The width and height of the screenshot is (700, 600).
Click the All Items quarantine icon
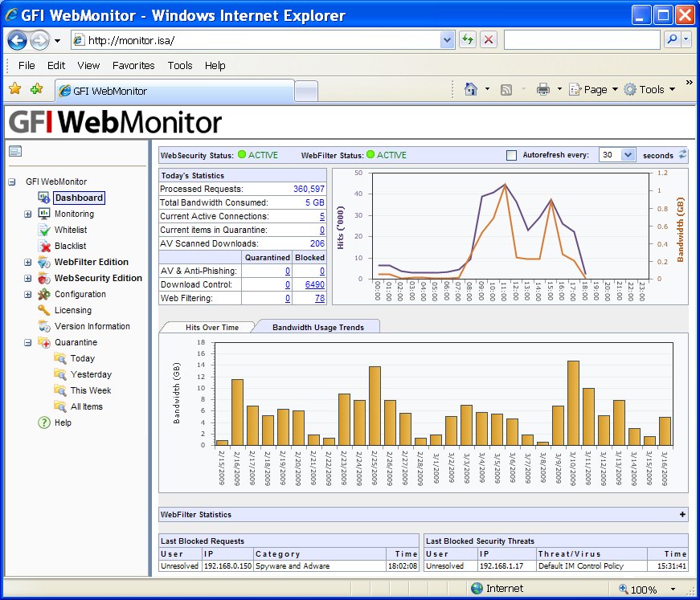pyautogui.click(x=59, y=406)
